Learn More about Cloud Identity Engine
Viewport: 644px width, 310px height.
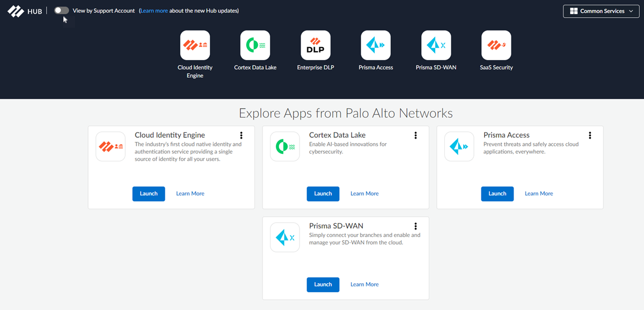click(x=190, y=194)
